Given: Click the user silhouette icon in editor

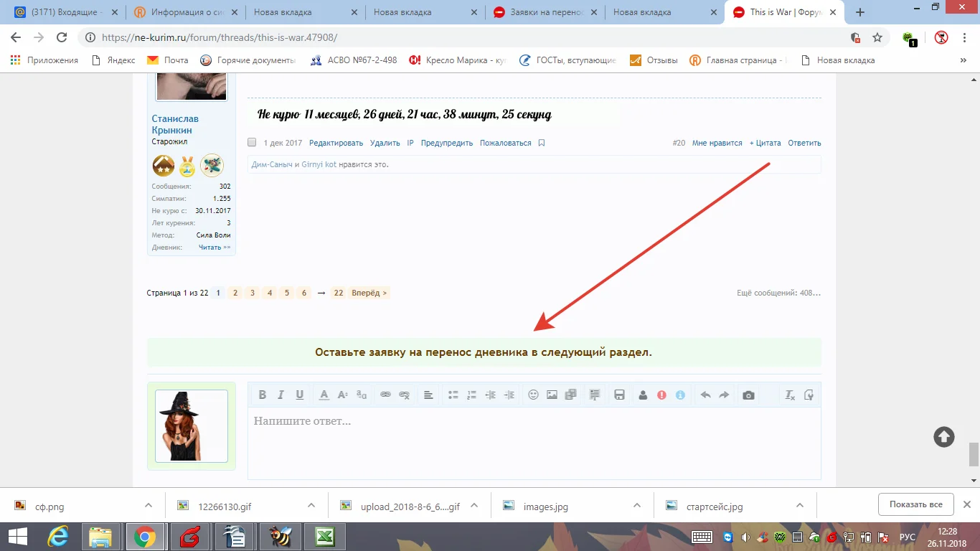Looking at the screenshot, I should (643, 395).
